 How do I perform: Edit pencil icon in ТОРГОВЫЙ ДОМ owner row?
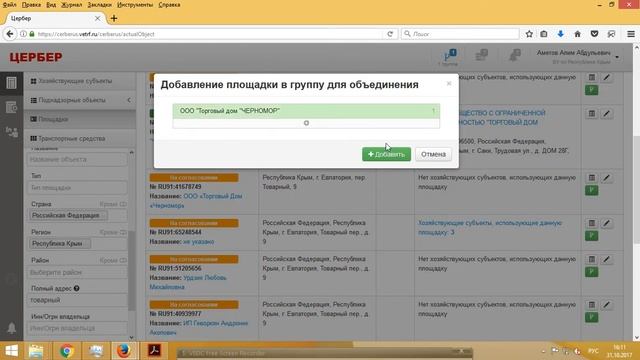[607, 113]
